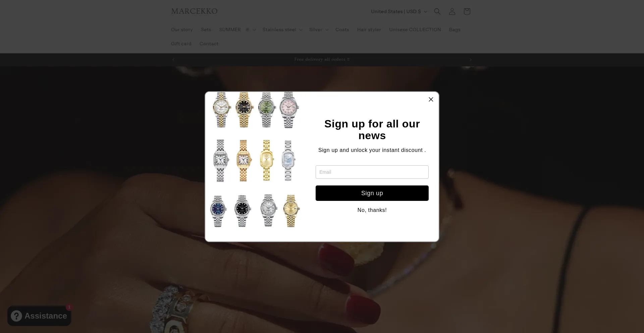Open the Hair styler menu item

(369, 30)
